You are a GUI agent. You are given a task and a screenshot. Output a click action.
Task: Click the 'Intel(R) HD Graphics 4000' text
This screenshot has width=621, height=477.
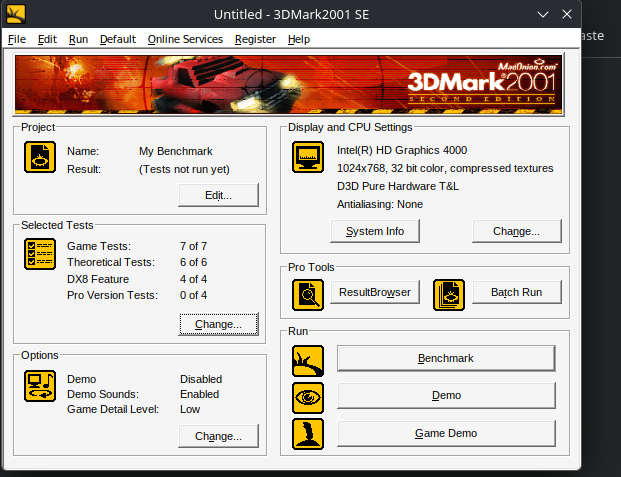(402, 150)
